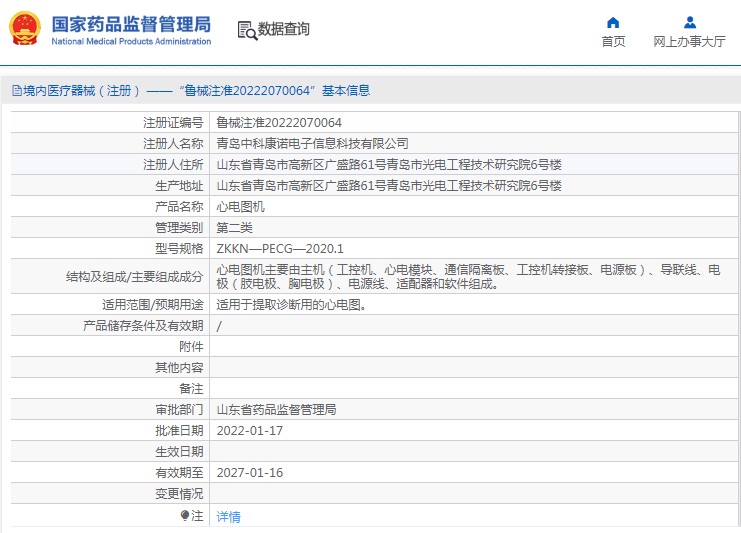Click the 注册人名称 label
Image resolution: width=741 pixels, height=533 pixels.
click(173, 144)
